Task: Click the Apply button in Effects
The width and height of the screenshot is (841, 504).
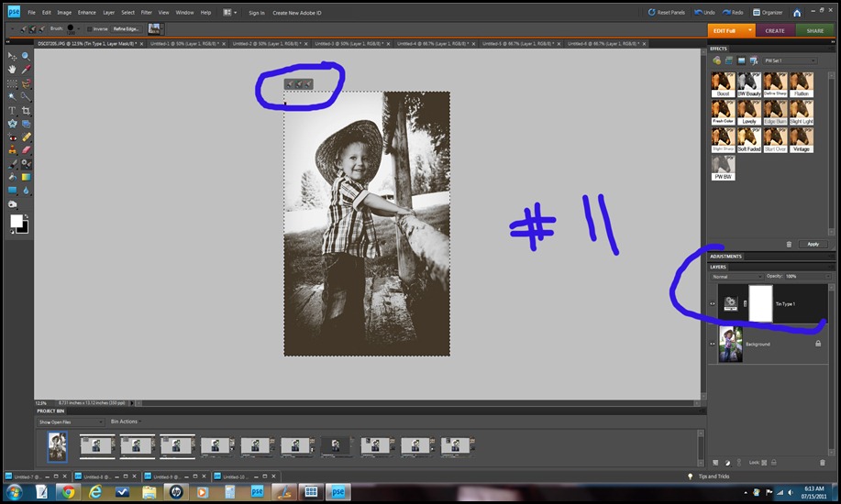Action: pyautogui.click(x=813, y=244)
